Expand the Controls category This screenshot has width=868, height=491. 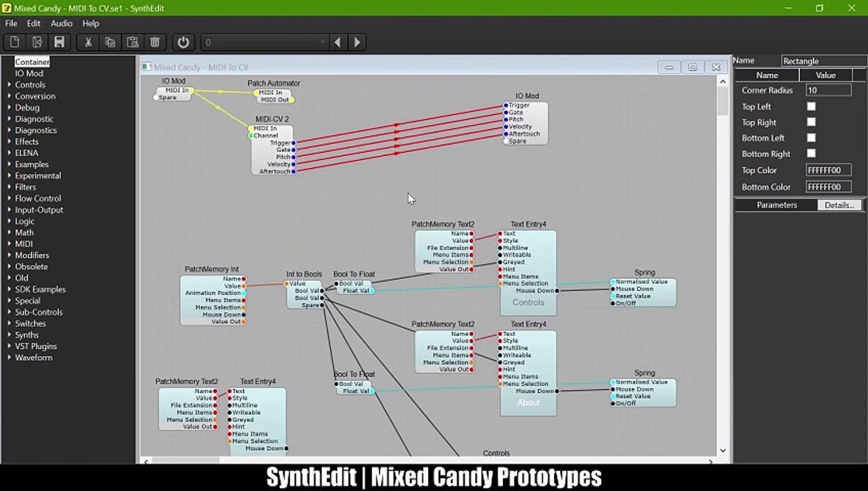[x=9, y=85]
